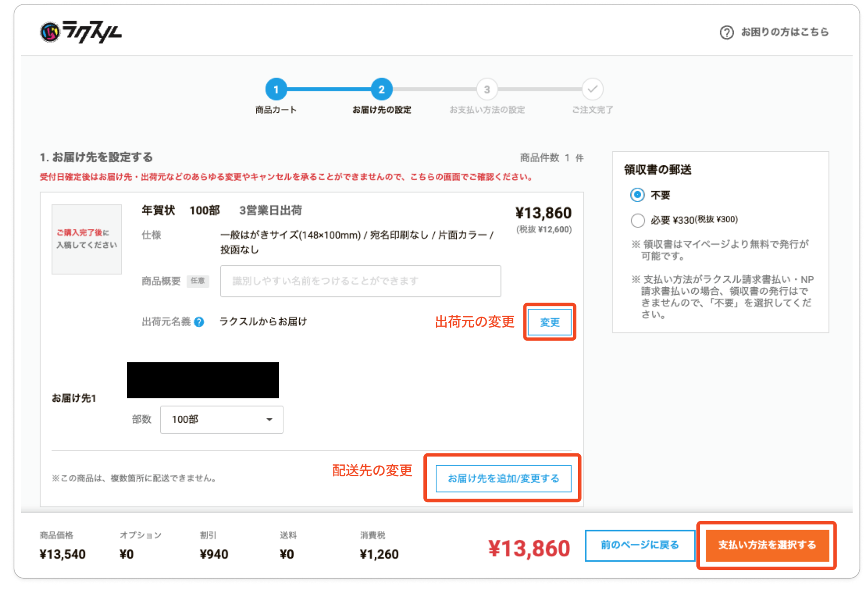Screen dimensions: 868x592
Task: Go back with 前のページに戻る button
Action: point(640,545)
